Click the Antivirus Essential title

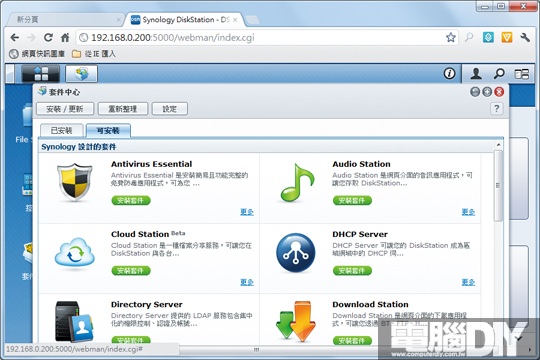(x=152, y=164)
